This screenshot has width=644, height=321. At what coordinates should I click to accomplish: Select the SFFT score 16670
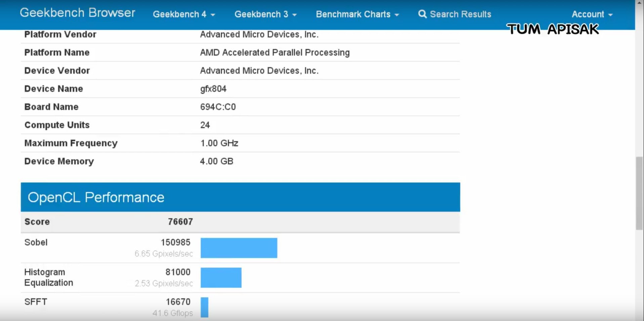click(x=178, y=302)
